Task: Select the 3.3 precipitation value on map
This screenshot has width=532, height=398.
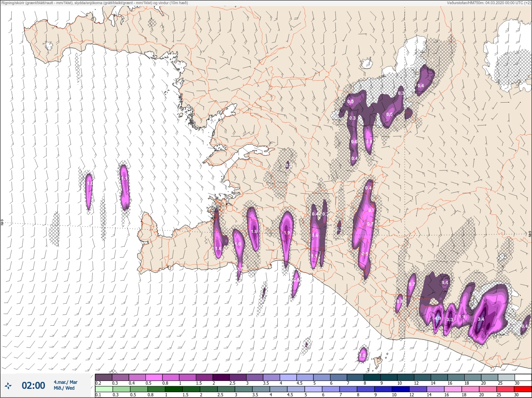Action: [449, 319]
